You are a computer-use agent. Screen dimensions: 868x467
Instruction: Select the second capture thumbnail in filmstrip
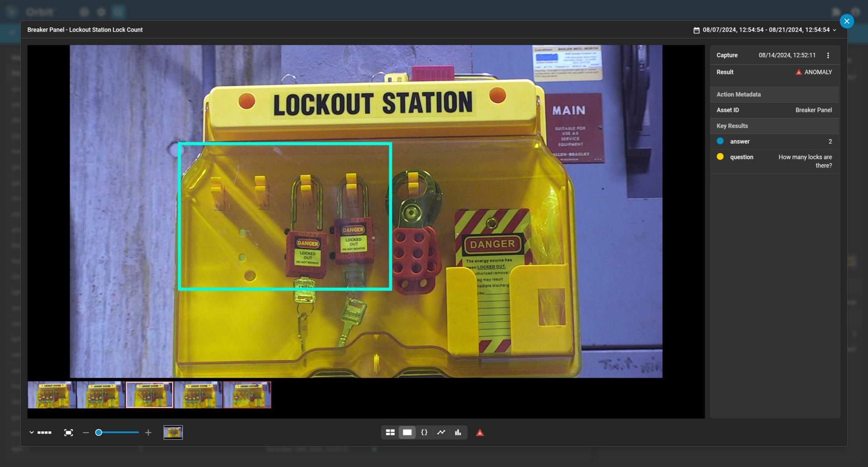tap(100, 395)
